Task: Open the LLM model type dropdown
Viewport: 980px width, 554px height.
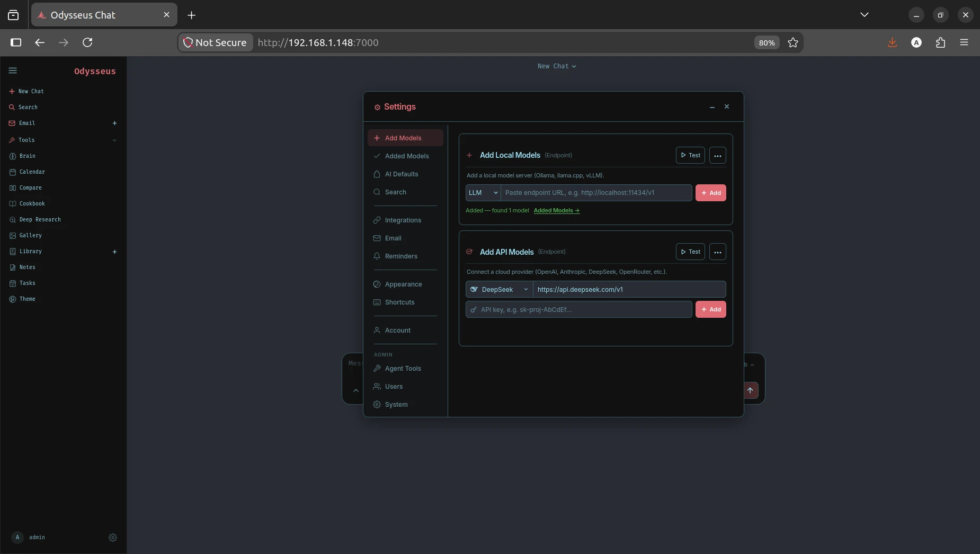Action: point(483,193)
